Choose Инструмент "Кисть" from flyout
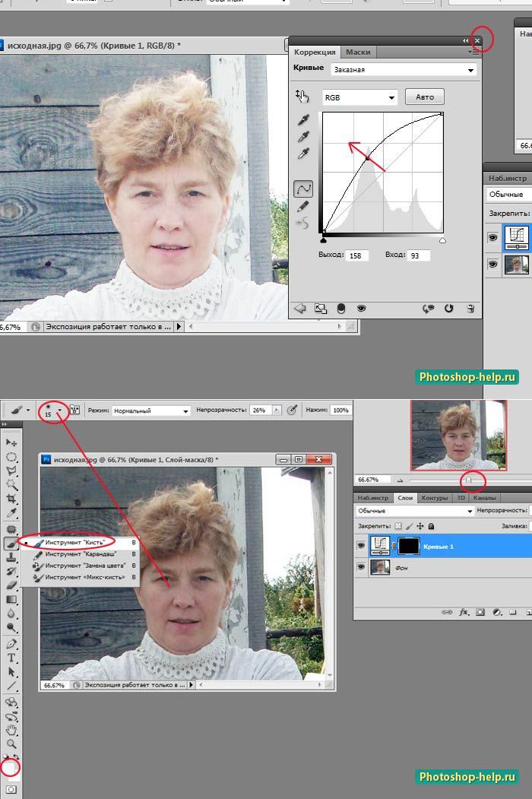532x799 pixels. [81, 542]
